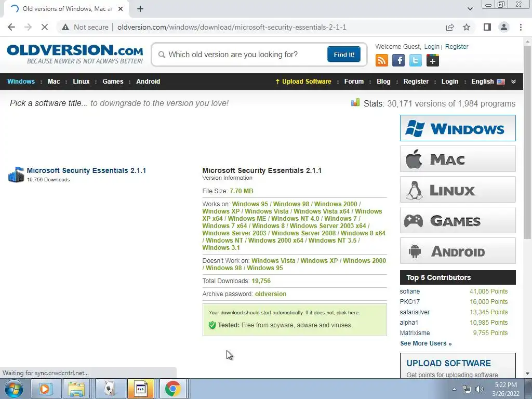The image size is (532, 399).
Task: Click See More Users link
Action: pyautogui.click(x=426, y=343)
